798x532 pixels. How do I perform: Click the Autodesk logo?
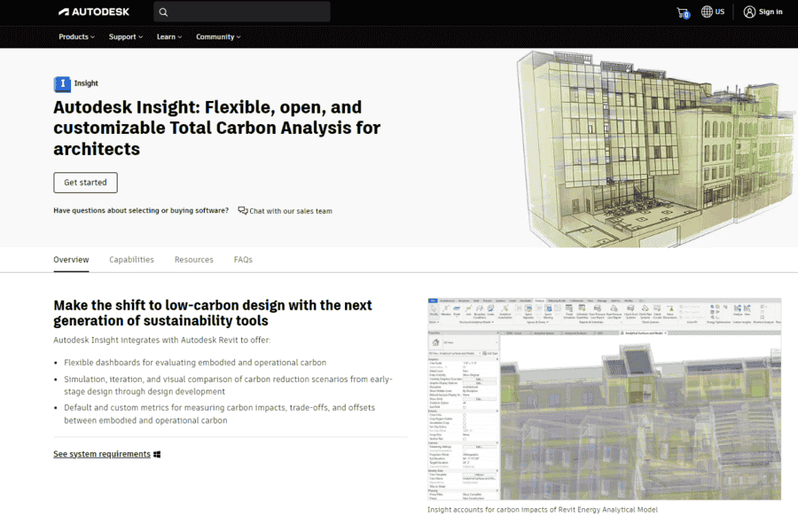pos(94,12)
